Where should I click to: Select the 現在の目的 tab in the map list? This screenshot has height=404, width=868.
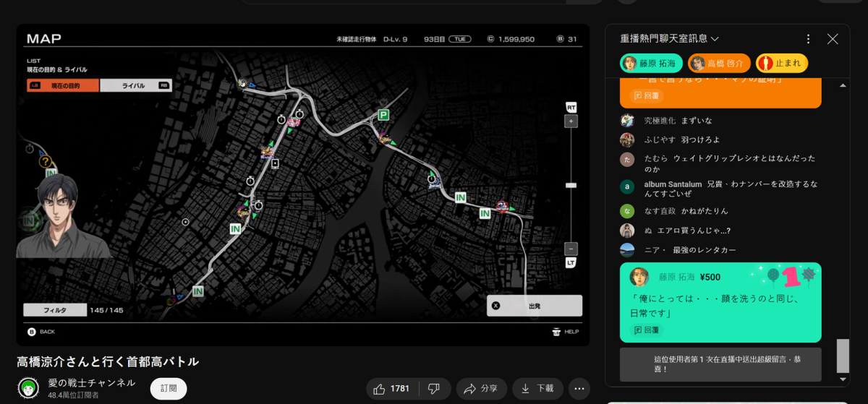click(63, 85)
